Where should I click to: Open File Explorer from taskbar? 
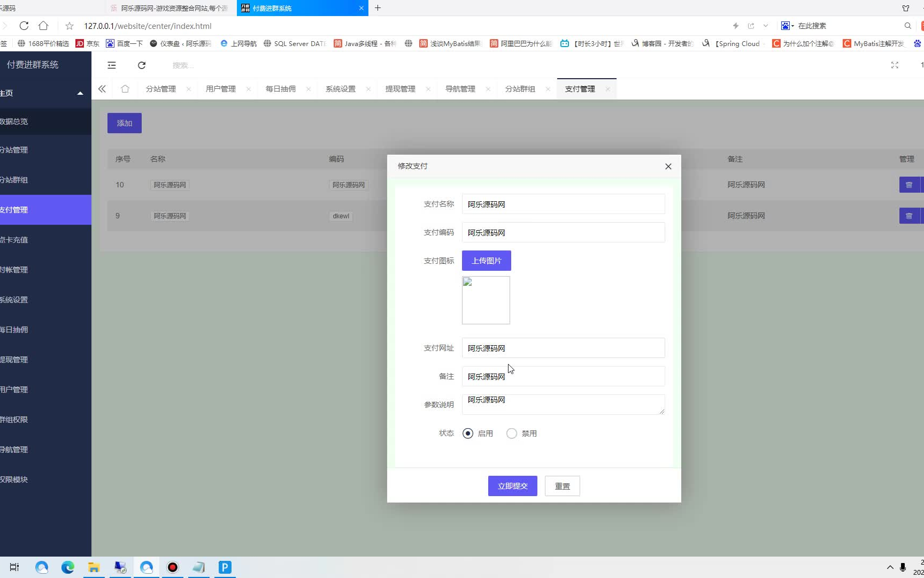[x=94, y=567]
